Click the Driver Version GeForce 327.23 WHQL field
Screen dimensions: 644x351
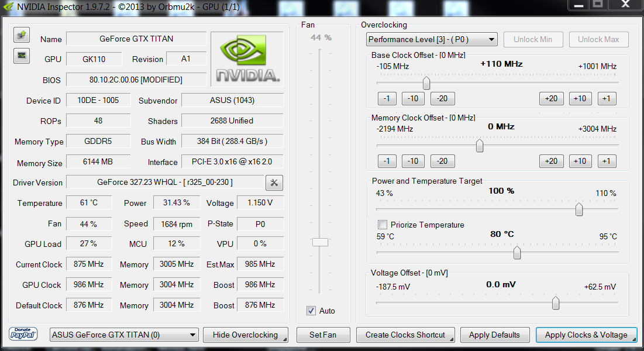click(x=165, y=182)
